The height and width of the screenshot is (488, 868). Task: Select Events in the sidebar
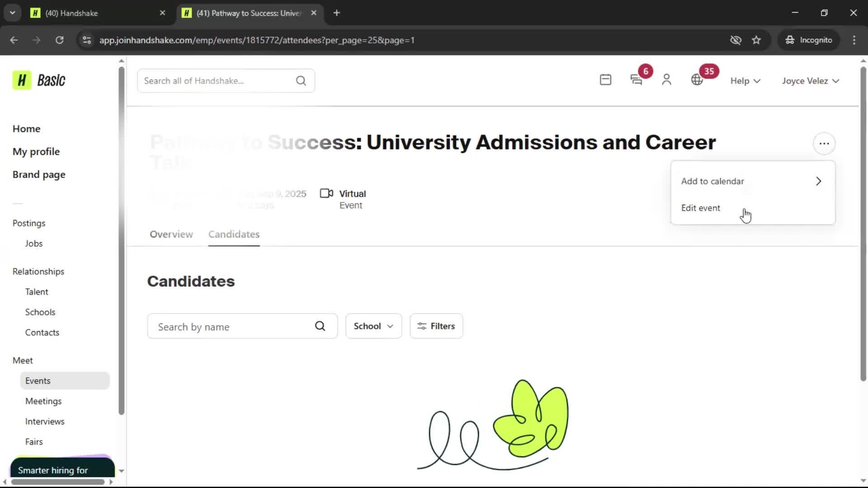click(x=65, y=381)
